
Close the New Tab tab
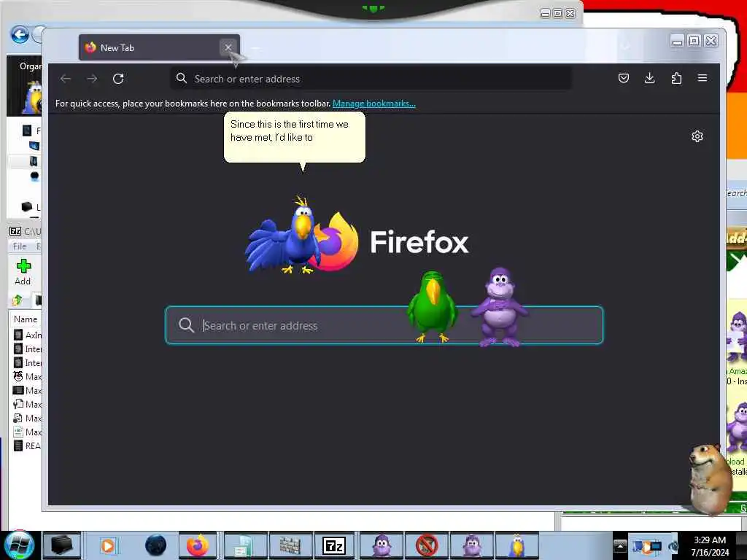pyautogui.click(x=228, y=47)
